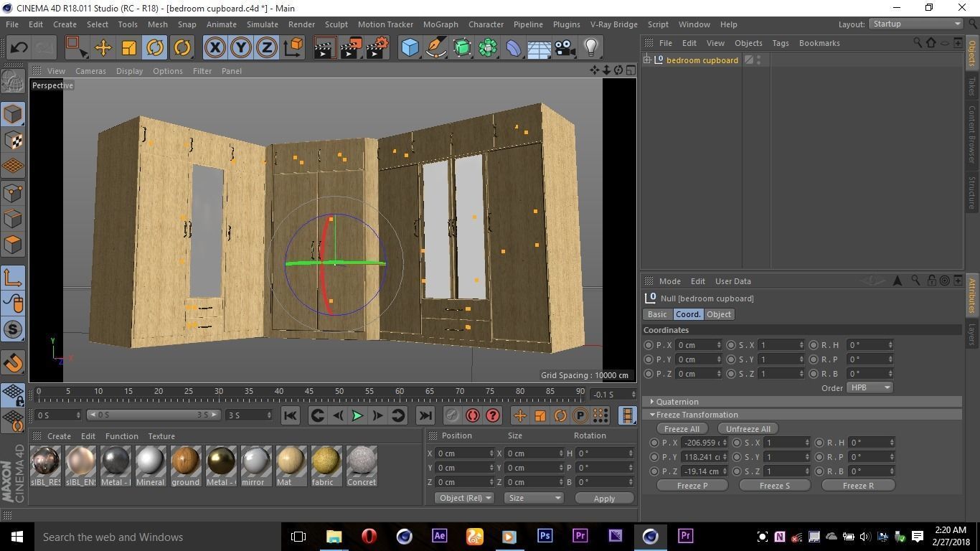Open the V-Ray Bridge menu

(x=613, y=24)
